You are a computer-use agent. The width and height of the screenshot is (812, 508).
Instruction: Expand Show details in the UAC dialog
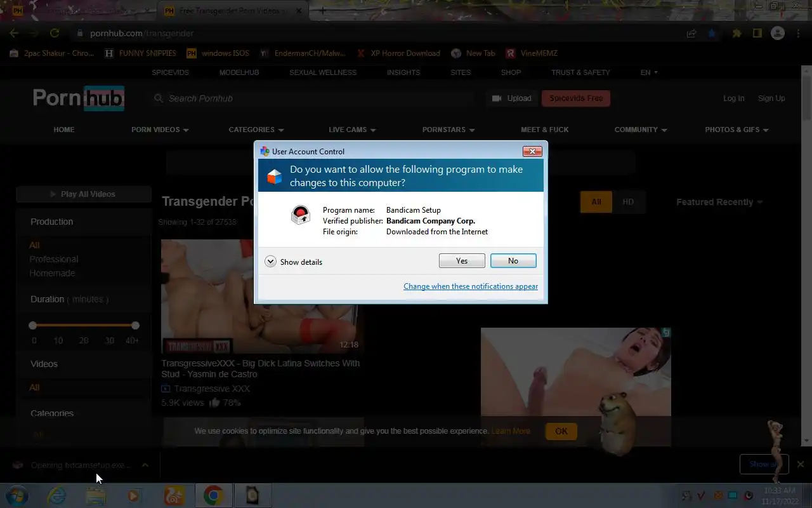(294, 262)
